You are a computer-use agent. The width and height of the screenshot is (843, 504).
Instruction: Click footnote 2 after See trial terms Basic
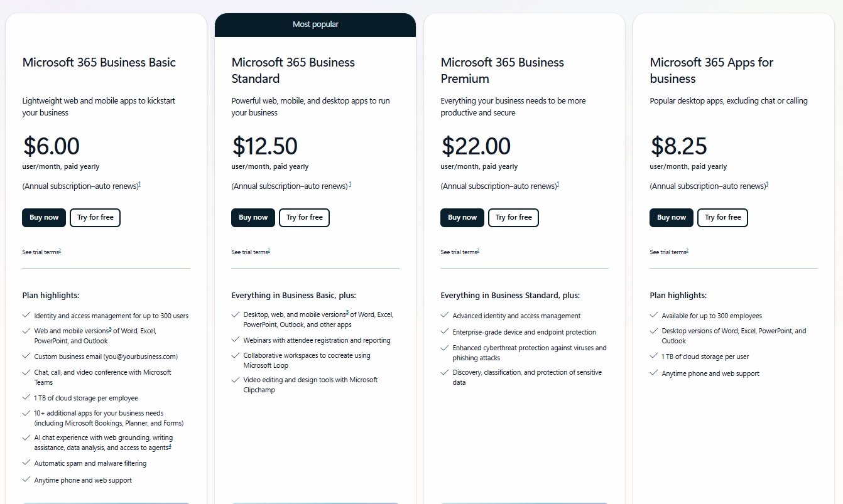(x=60, y=250)
